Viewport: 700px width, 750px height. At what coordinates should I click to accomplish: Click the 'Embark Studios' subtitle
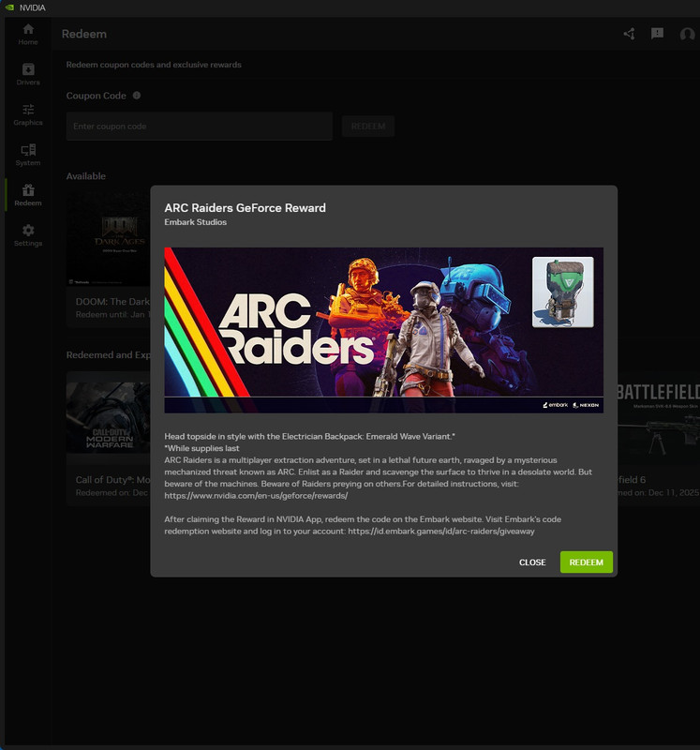click(x=196, y=222)
